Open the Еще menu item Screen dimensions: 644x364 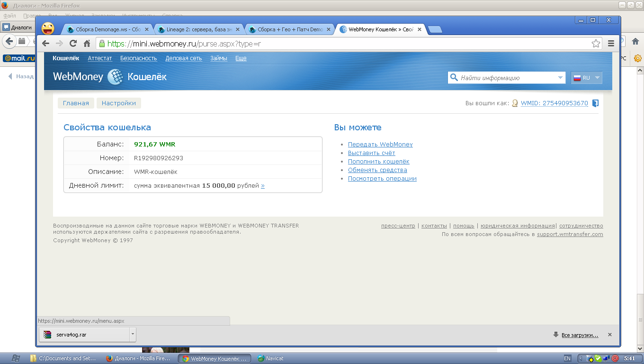coord(241,58)
